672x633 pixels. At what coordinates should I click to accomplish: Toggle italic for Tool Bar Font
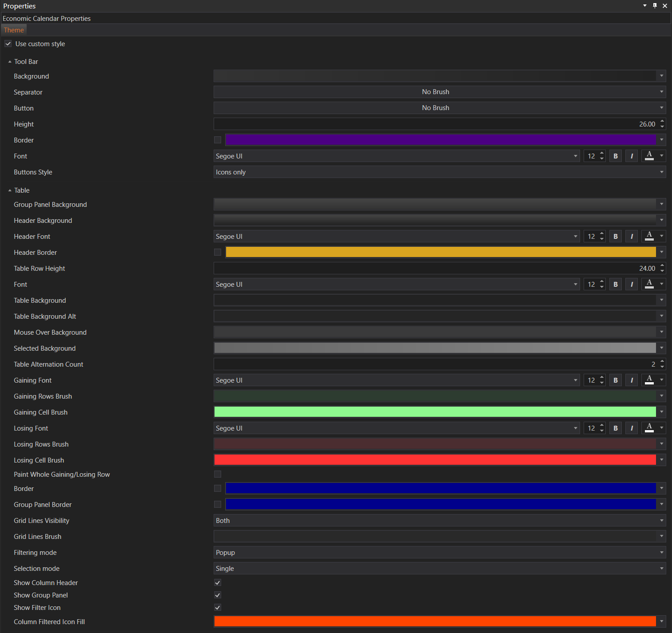pyautogui.click(x=632, y=156)
